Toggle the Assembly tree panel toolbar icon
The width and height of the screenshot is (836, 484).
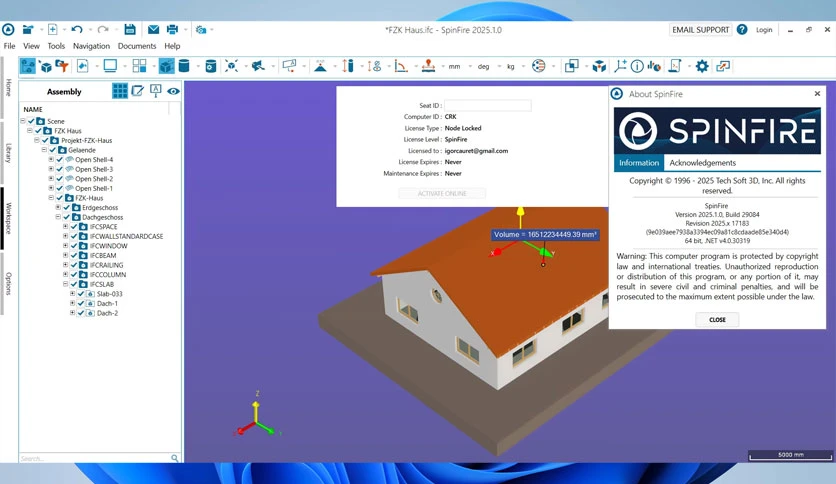(28, 66)
